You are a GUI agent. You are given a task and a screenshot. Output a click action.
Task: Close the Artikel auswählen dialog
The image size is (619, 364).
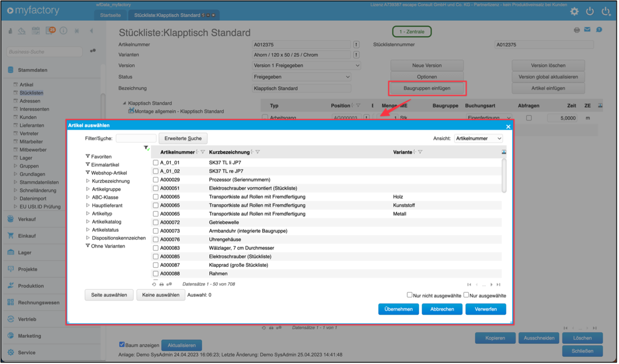(508, 126)
